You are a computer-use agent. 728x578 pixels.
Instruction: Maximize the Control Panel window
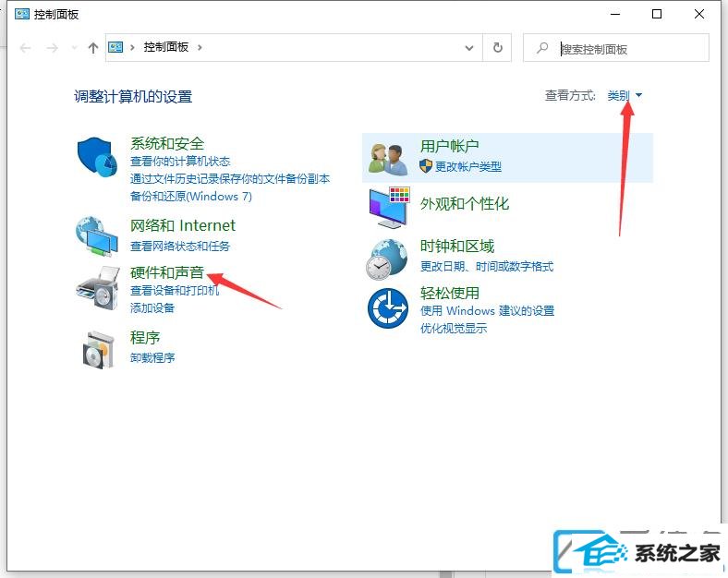[x=657, y=14]
